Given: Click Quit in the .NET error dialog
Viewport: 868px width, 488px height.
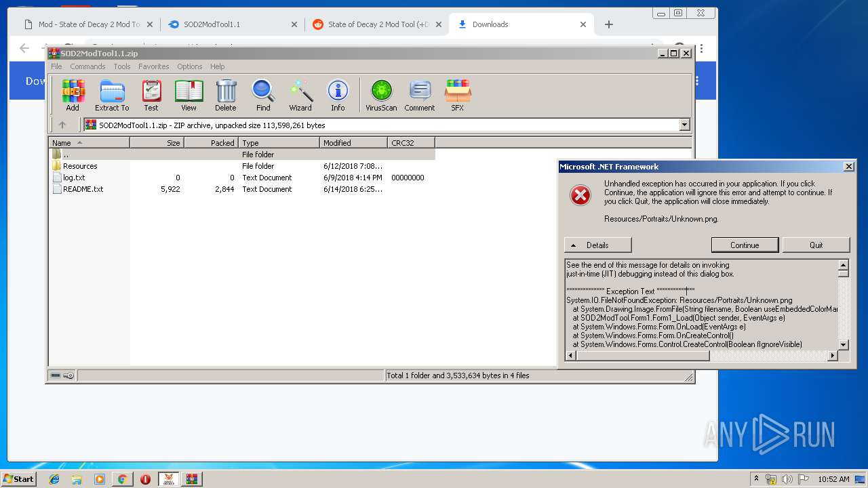Looking at the screenshot, I should pyautogui.click(x=816, y=245).
